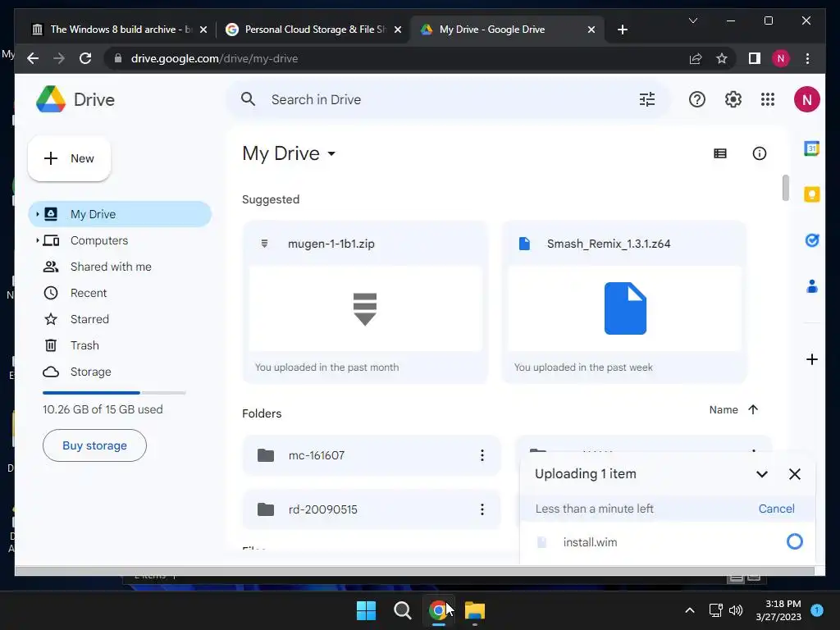Viewport: 840px width, 630px height.
Task: Toggle the Chrome side panel
Action: tap(755, 58)
